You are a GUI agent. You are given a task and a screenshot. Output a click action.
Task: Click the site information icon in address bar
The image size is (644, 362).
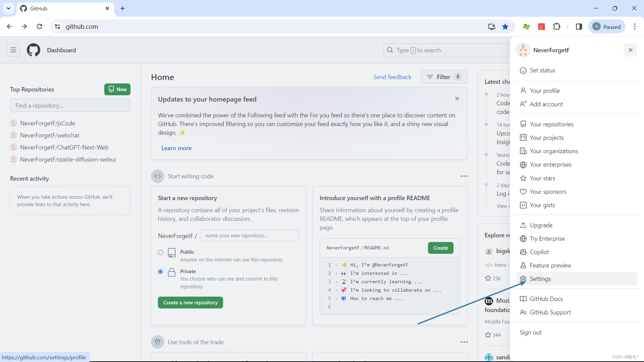point(58,26)
